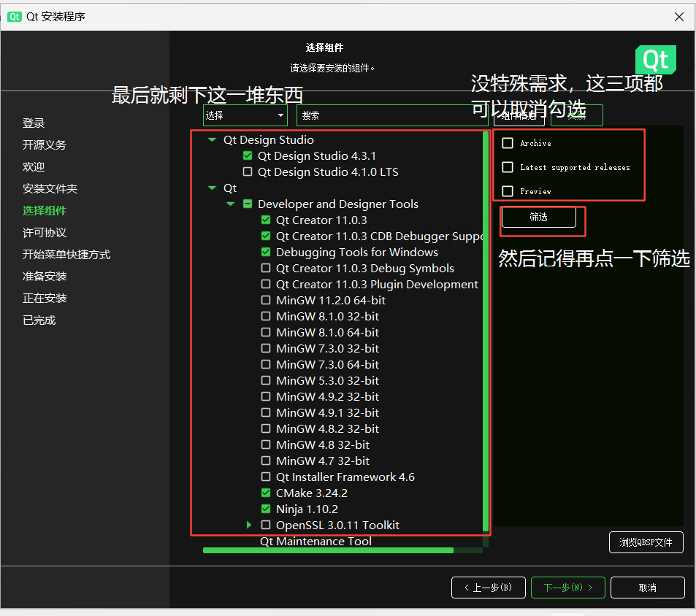Viewport: 696px width, 616px height.
Task: Select 开始菜单快捷方式 step in sidebar
Action: tap(66, 255)
